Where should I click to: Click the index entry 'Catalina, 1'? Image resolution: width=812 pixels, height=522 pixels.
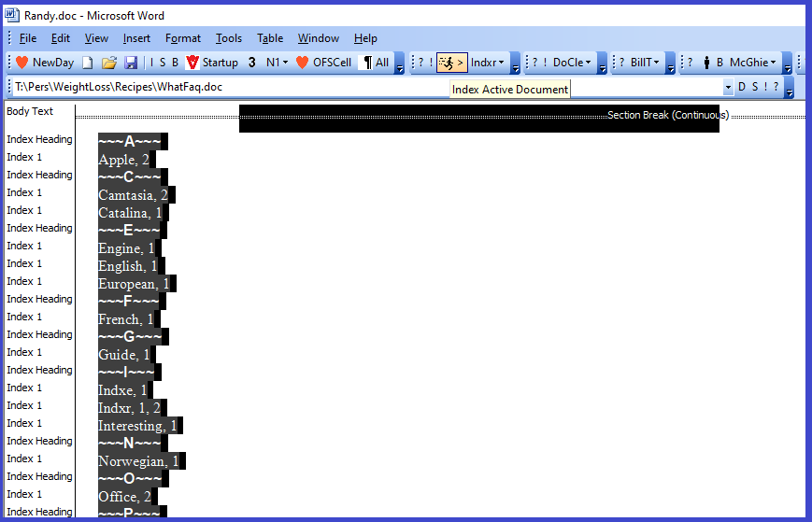(130, 213)
